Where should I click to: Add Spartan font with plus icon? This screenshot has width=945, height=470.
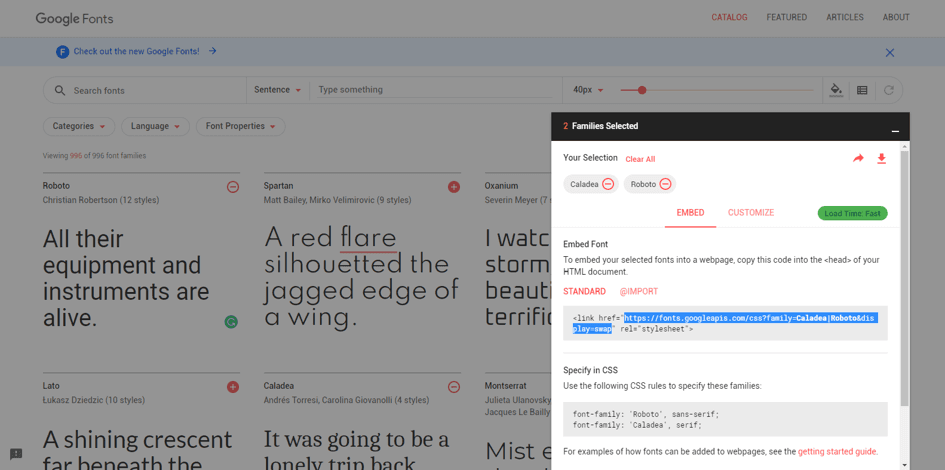[x=454, y=187]
